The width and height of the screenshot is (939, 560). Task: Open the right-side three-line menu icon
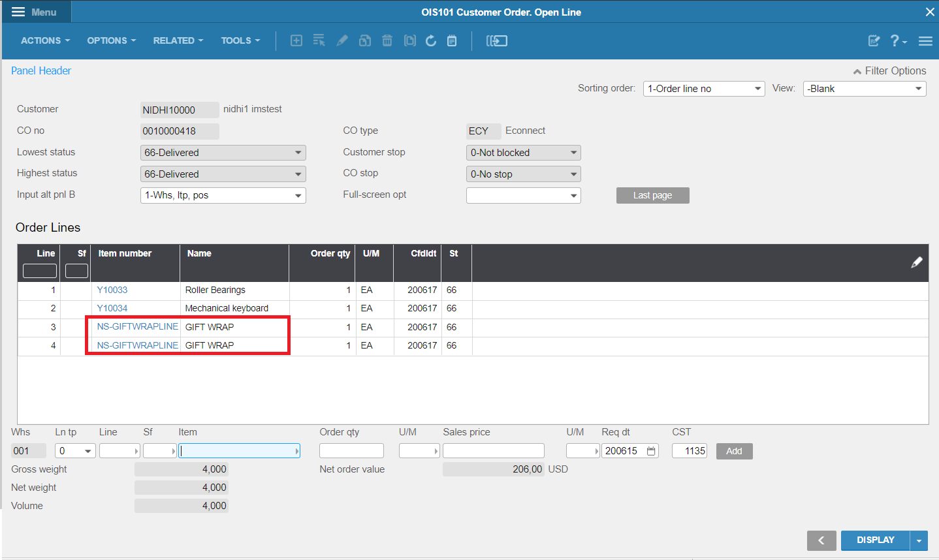click(925, 40)
